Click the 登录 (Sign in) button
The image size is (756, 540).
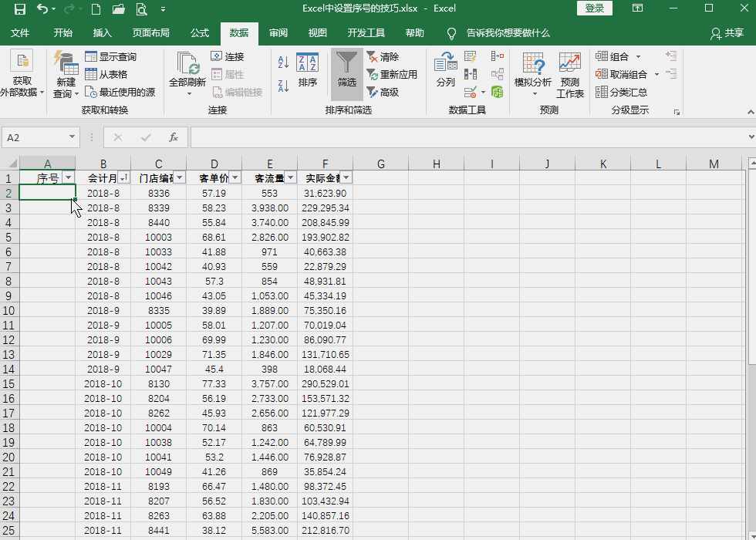coord(594,8)
